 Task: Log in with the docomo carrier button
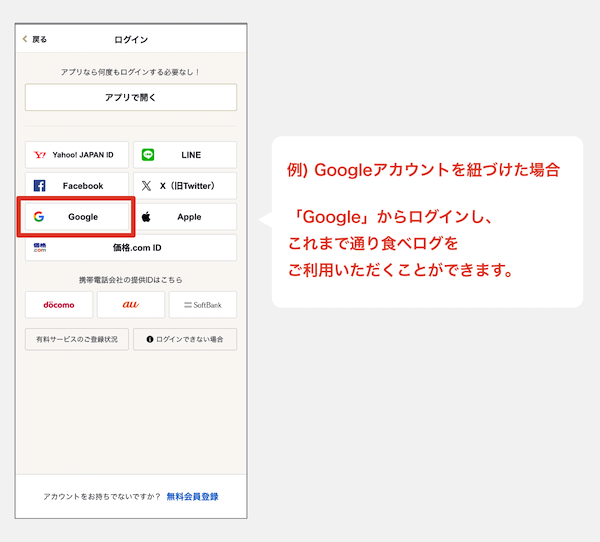(59, 304)
